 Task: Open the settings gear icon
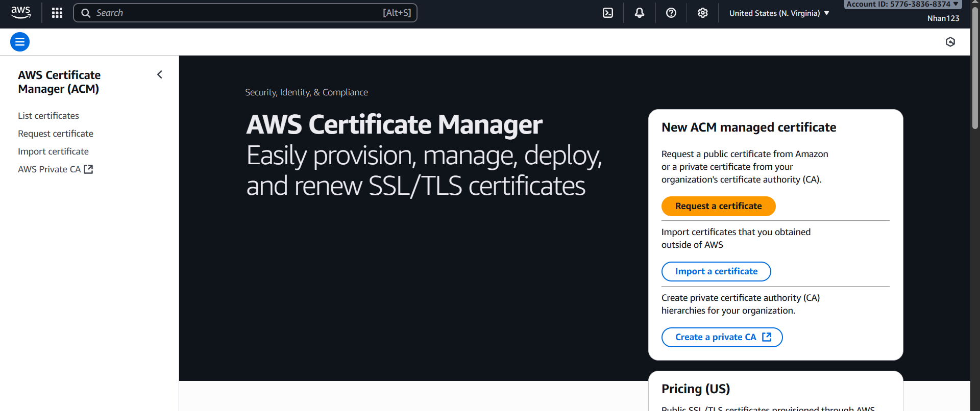point(703,13)
